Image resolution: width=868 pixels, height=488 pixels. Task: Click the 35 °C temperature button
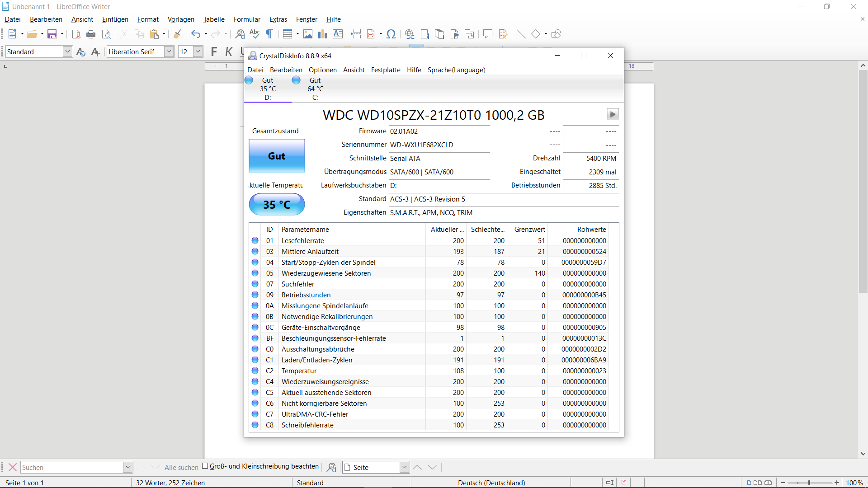pos(277,205)
